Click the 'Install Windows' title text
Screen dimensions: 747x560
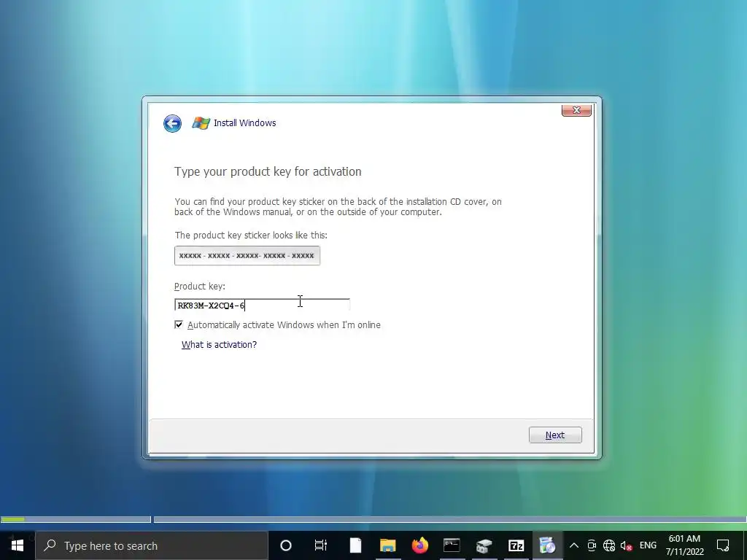[245, 122]
